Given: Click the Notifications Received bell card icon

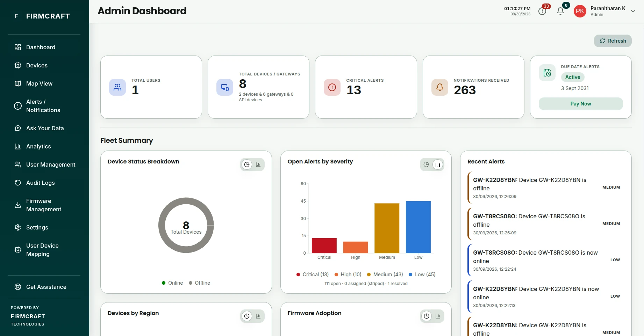Looking at the screenshot, I should coord(440,87).
